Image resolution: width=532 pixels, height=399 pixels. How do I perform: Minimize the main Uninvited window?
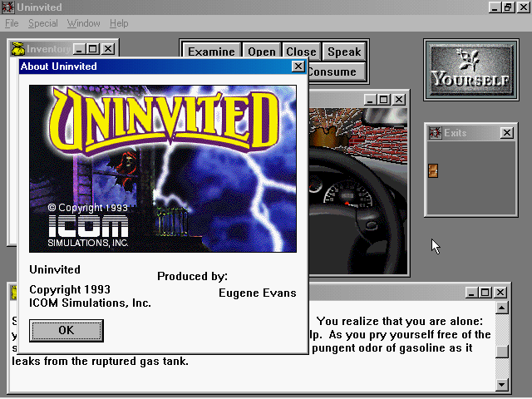495,7
